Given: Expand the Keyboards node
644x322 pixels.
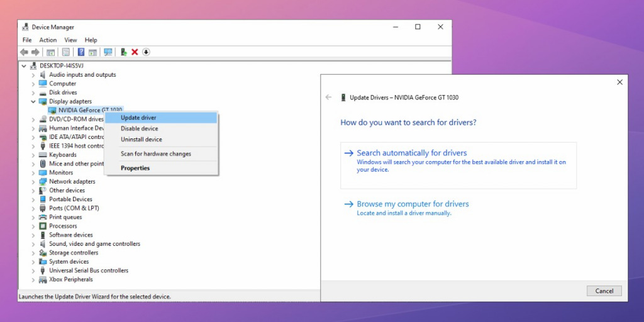Looking at the screenshot, I should tap(33, 155).
